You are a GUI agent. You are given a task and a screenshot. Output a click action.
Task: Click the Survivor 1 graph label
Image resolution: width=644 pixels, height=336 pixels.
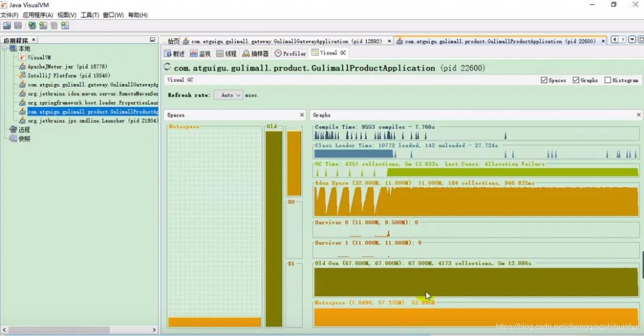tap(368, 242)
